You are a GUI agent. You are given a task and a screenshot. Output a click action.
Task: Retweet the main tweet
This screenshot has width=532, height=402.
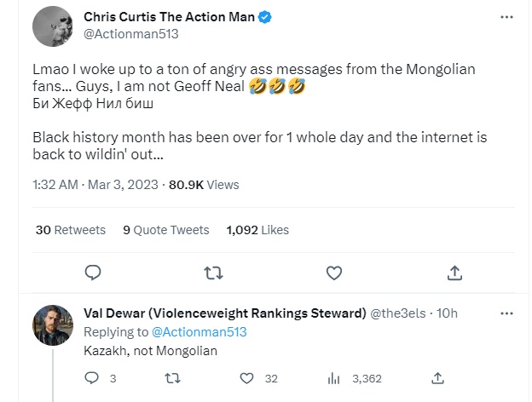(x=214, y=273)
